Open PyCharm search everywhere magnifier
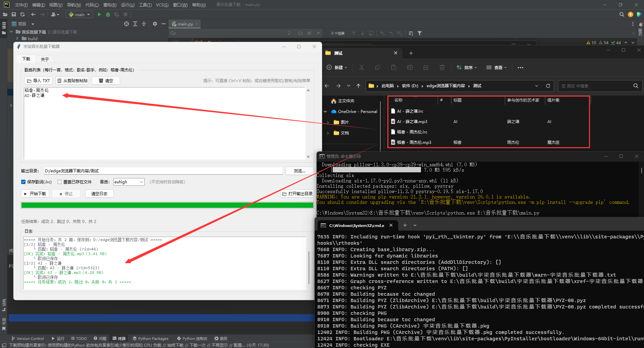Screen dimensions: 644x348 (x=622, y=14)
